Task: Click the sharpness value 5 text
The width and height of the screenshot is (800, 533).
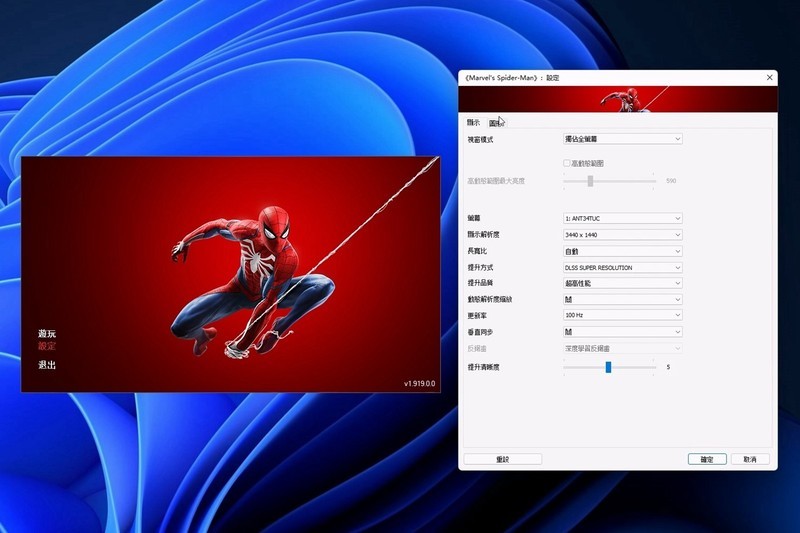Action: (668, 367)
